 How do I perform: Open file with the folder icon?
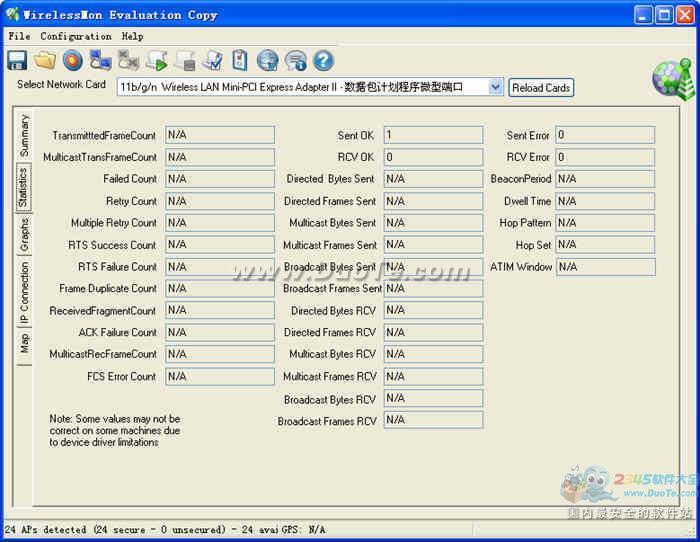point(45,61)
